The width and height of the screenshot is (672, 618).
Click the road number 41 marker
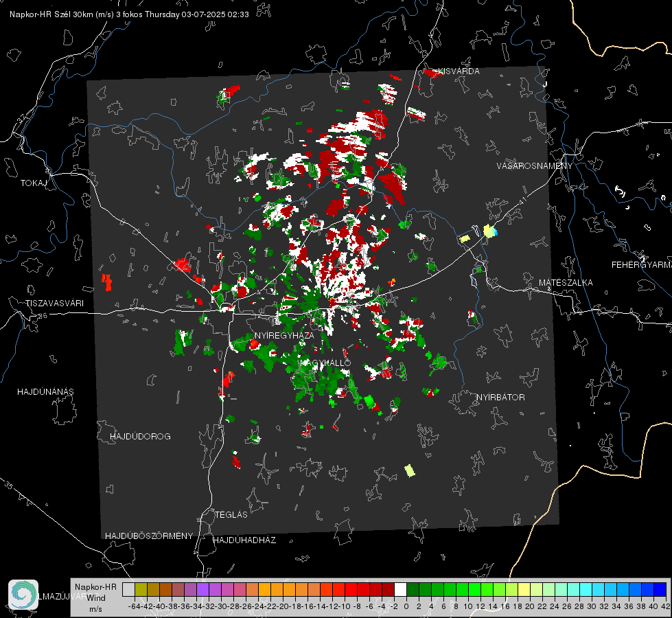pyautogui.click(x=522, y=201)
